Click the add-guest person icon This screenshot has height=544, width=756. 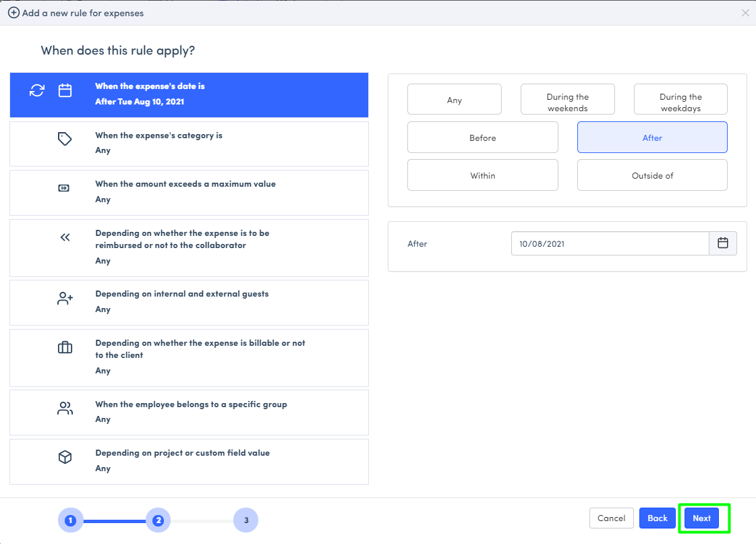(65, 299)
